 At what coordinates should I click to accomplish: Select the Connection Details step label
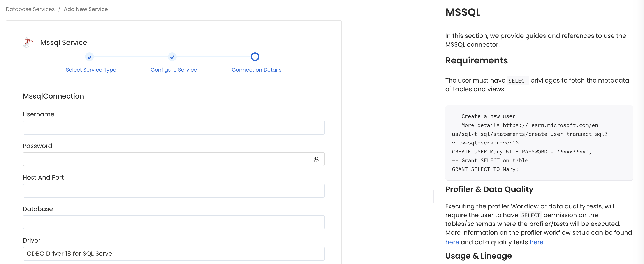click(x=256, y=70)
